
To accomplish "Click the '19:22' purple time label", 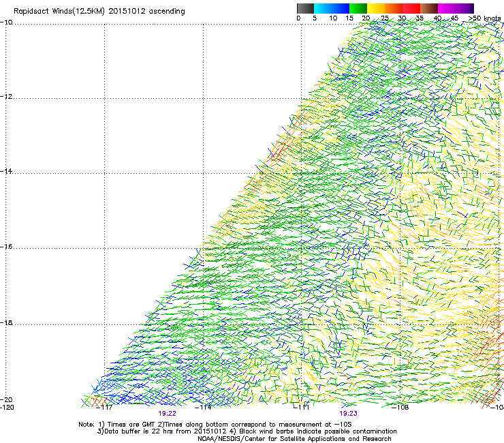I will point(167,414).
